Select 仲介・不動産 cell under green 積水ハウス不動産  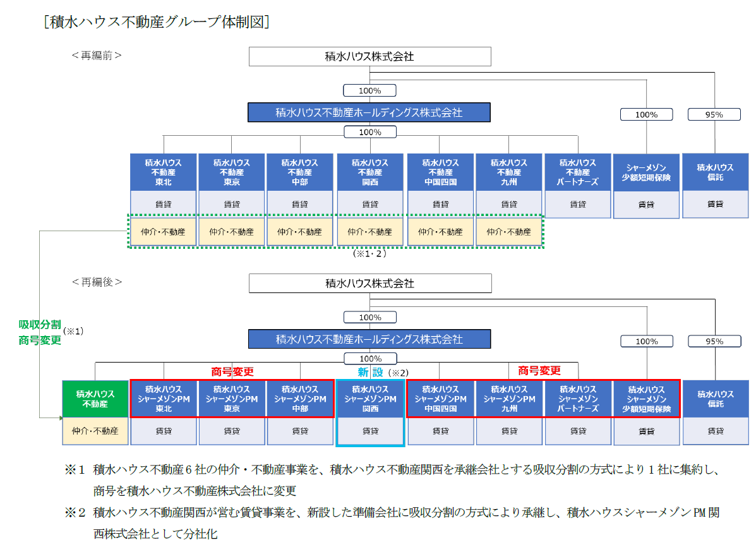(95, 431)
